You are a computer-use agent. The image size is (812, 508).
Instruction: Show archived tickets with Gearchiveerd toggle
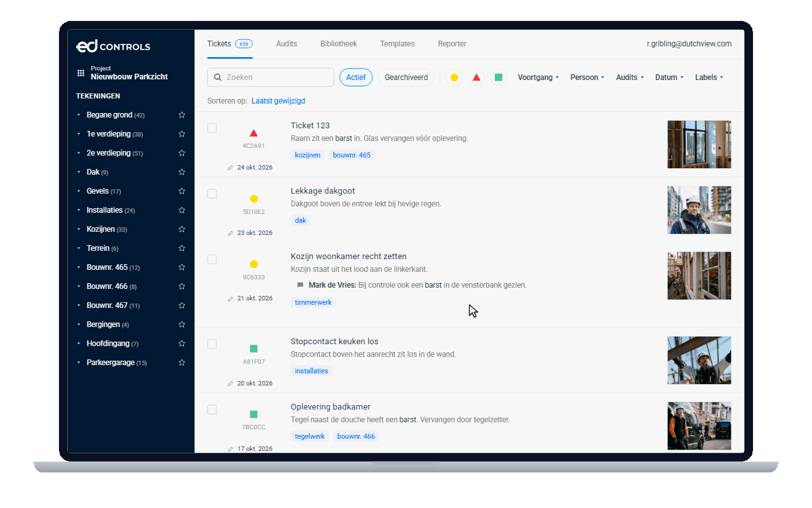point(406,77)
